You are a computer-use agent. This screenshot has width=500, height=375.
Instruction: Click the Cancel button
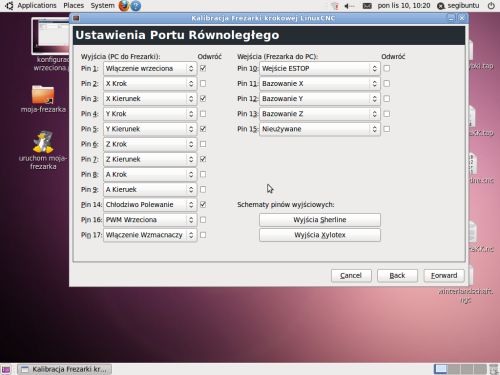point(351,276)
